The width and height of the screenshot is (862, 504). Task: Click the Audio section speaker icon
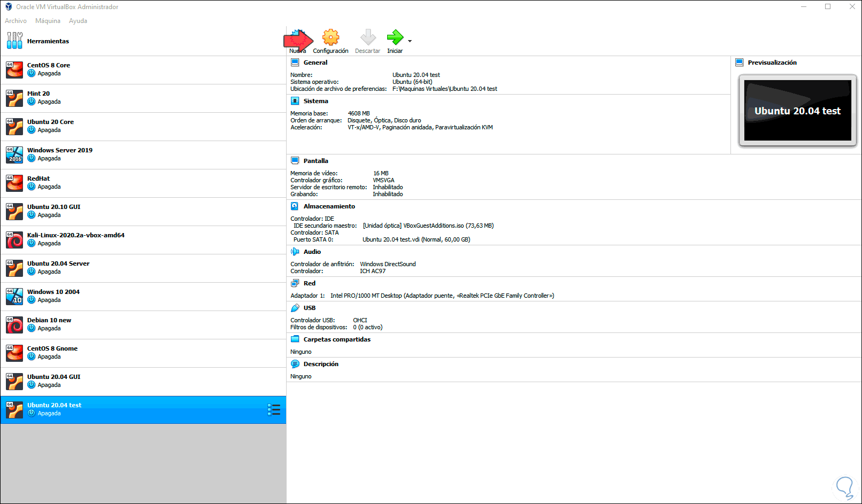[x=295, y=252]
